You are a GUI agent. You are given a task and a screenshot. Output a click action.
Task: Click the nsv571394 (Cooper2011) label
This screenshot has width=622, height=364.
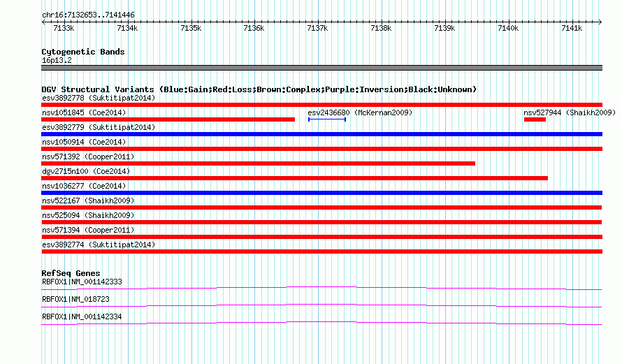(x=88, y=230)
